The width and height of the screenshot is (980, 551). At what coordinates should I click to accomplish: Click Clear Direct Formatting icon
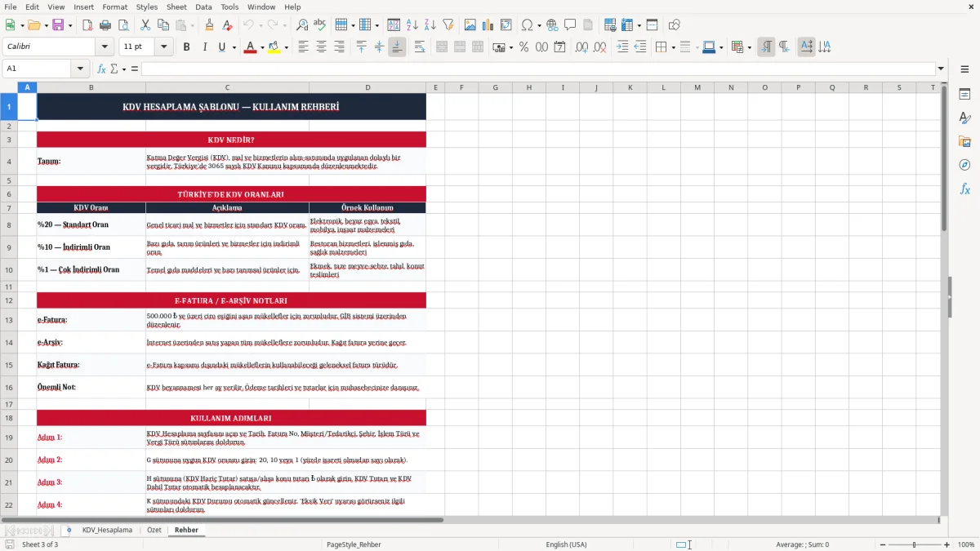(227, 25)
